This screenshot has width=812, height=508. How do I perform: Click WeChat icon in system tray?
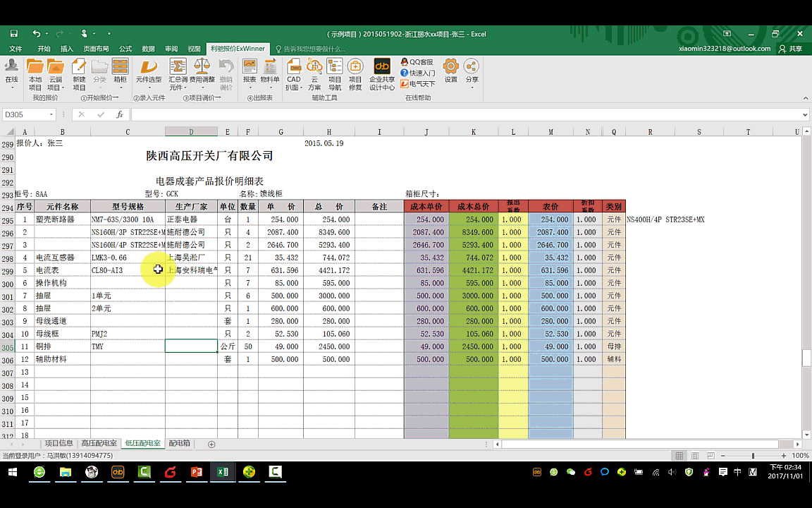click(571, 472)
